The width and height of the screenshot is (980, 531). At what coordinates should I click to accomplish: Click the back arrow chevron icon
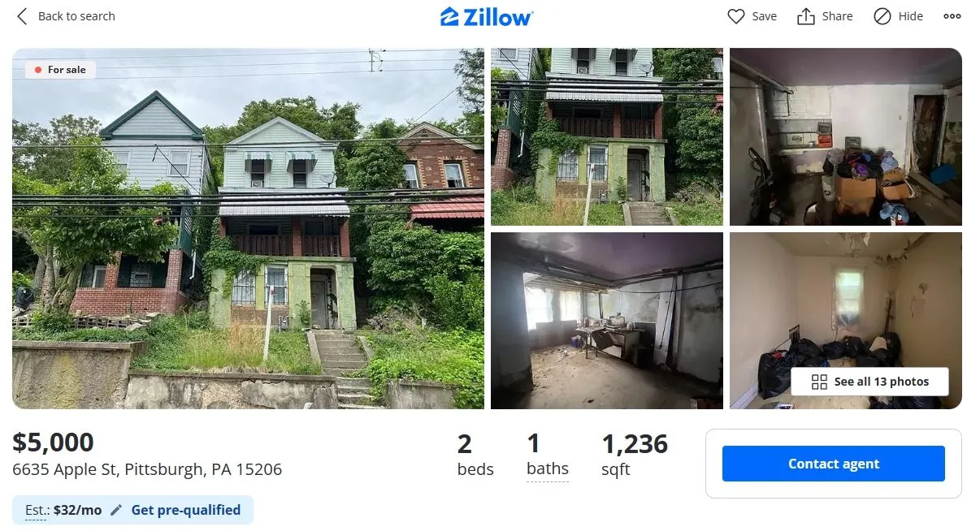click(22, 16)
